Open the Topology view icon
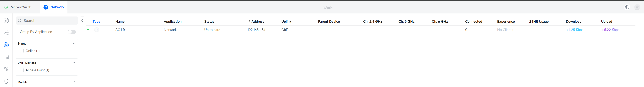Screen dimensions: 644x87 click(6, 33)
